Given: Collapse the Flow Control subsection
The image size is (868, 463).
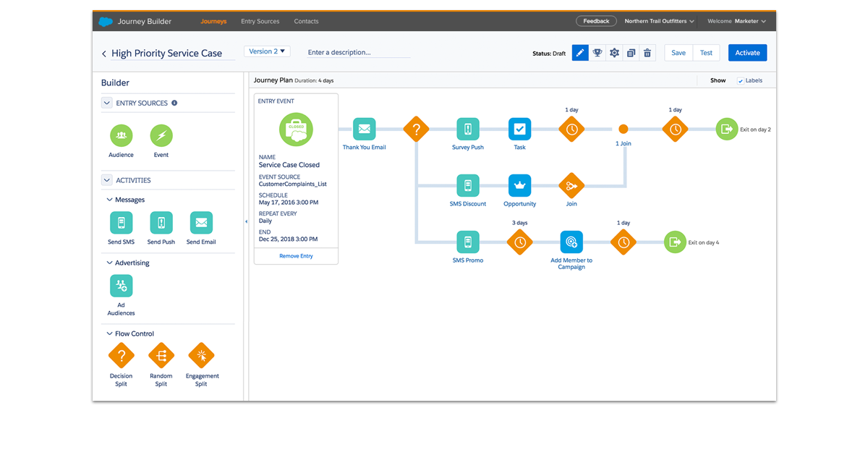Looking at the screenshot, I should point(110,334).
